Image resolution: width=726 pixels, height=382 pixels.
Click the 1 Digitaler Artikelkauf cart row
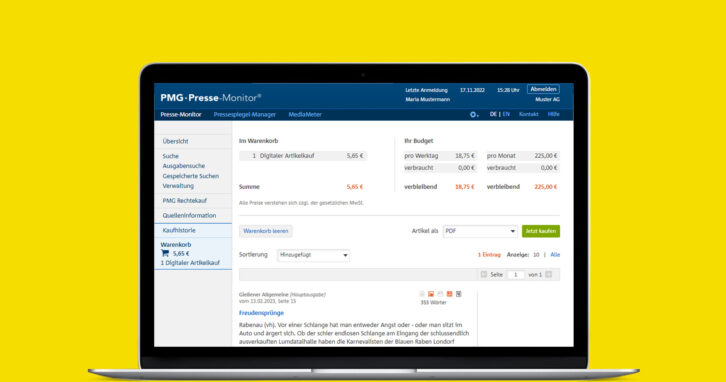click(x=303, y=156)
